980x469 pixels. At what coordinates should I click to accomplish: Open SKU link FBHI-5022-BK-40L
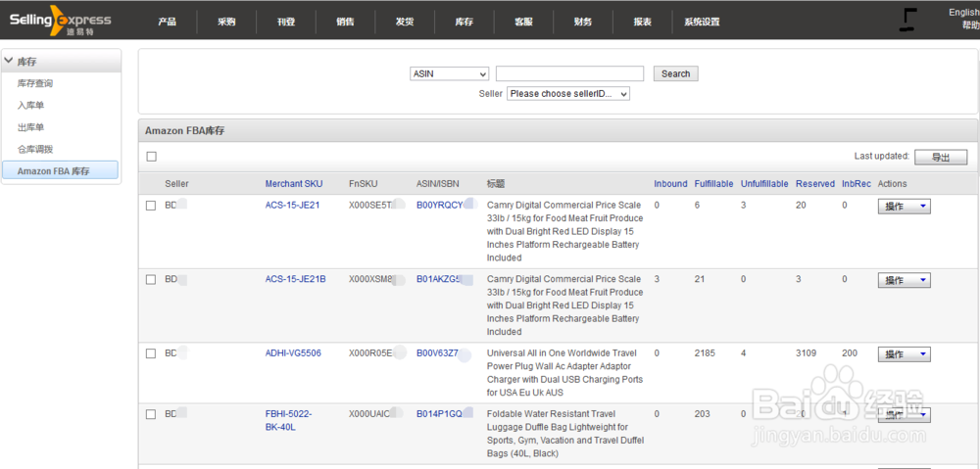tap(288, 420)
